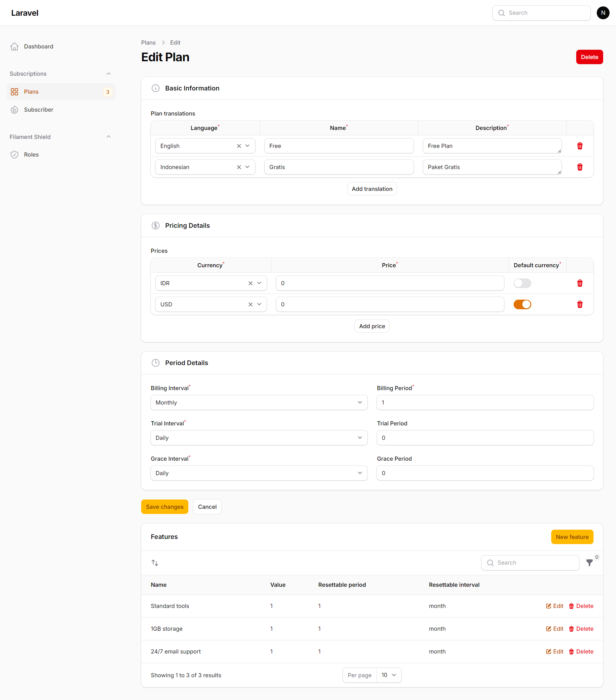Screen dimensions: 616x700
Task: Open the English language dropdown
Action: pyautogui.click(x=248, y=146)
